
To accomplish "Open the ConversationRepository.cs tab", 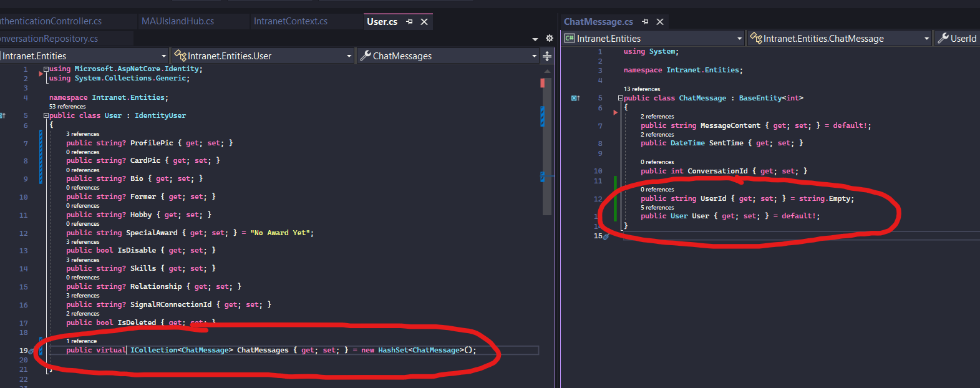I will click(x=50, y=39).
